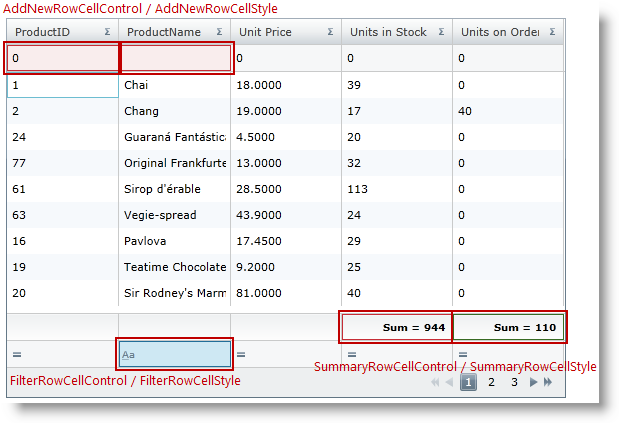This screenshot has width=619, height=423.
Task: Open filter operator for Units in Stock column
Action: click(351, 354)
